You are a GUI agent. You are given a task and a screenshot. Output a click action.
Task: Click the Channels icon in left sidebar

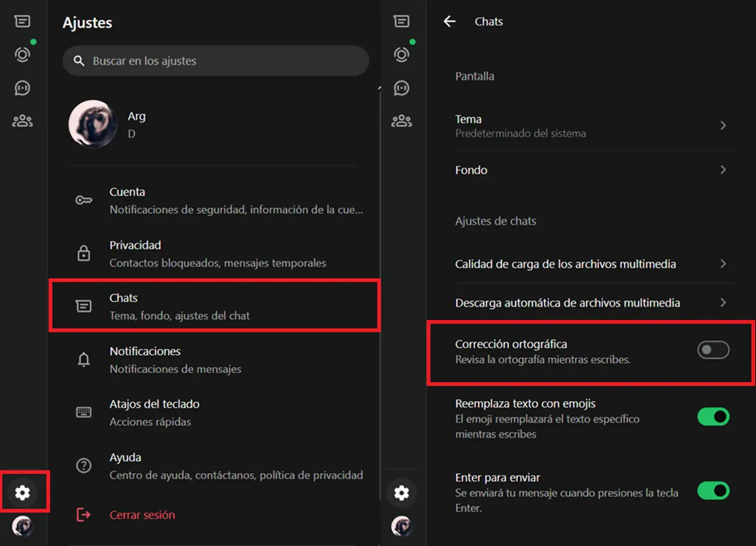23,88
